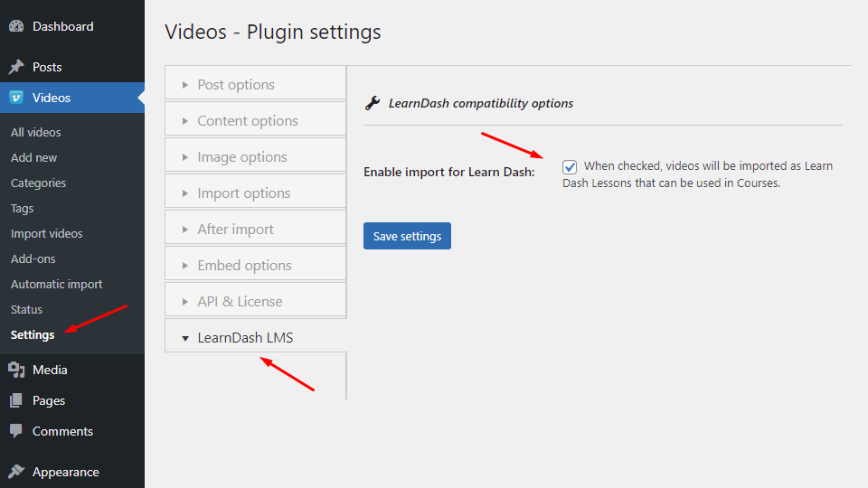
Task: Open the After import tab
Action: tap(256, 228)
